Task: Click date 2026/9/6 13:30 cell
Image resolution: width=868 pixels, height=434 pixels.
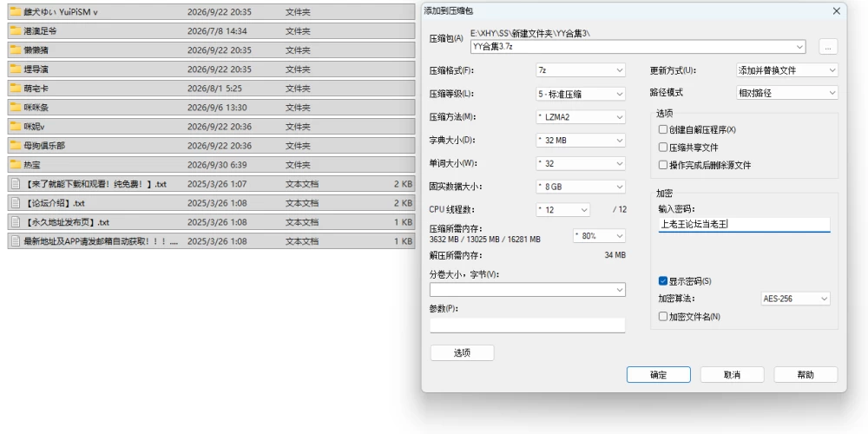Action: pos(217,108)
